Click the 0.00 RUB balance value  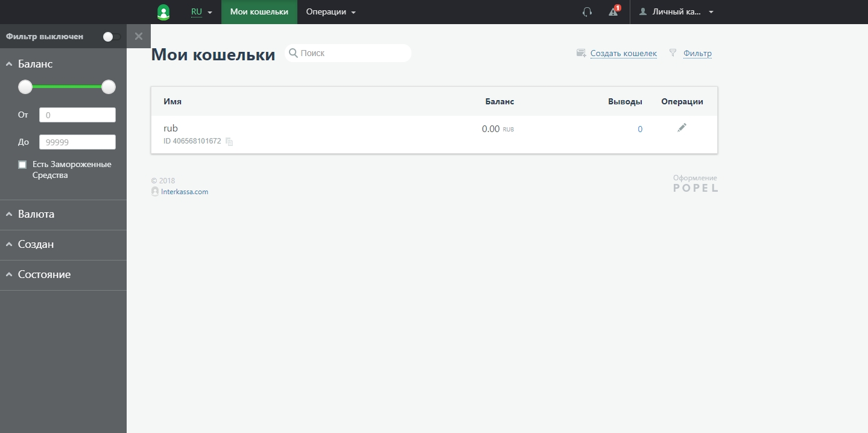498,129
